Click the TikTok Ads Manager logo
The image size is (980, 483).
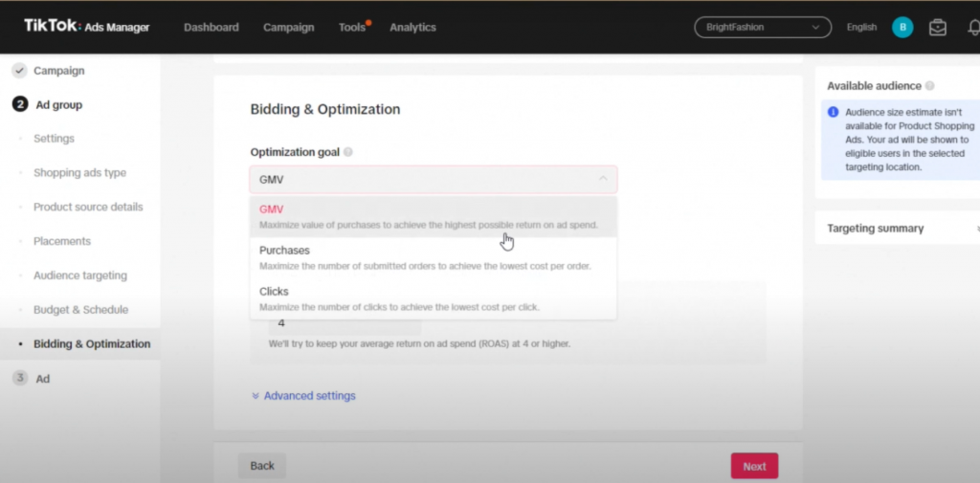(87, 27)
